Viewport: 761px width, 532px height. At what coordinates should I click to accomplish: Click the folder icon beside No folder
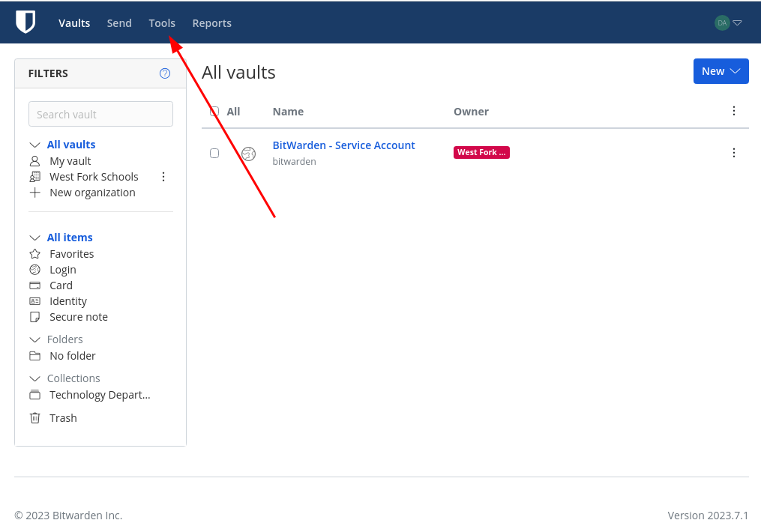tap(35, 356)
